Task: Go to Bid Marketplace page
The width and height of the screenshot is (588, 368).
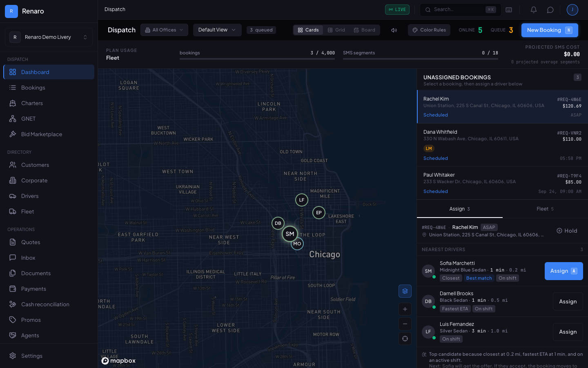Action: click(49, 134)
